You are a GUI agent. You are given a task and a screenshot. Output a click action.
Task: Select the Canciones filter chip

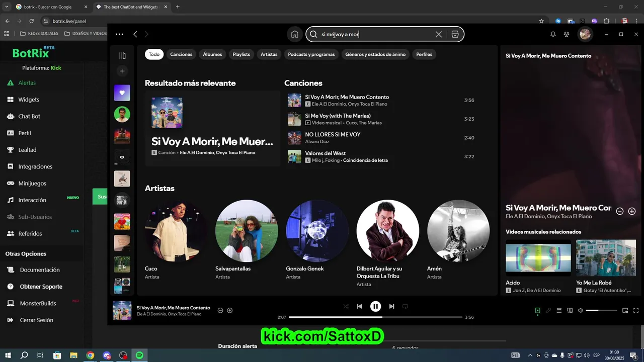[181, 54]
